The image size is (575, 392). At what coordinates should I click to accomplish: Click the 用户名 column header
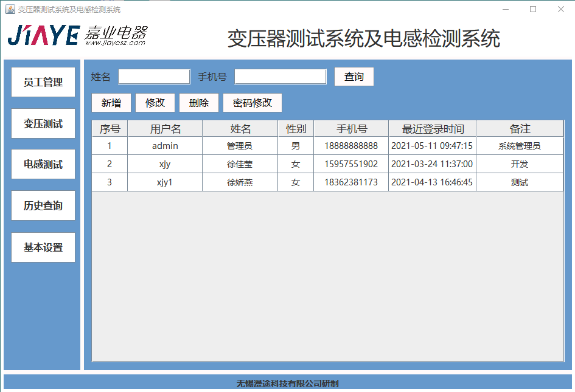[165, 129]
